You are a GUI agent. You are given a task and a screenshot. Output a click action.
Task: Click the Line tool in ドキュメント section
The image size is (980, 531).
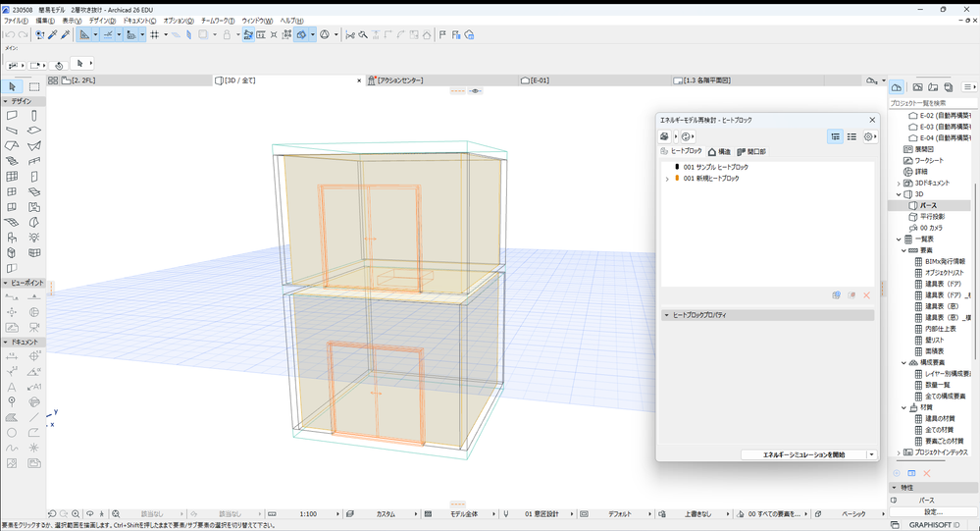point(34,417)
